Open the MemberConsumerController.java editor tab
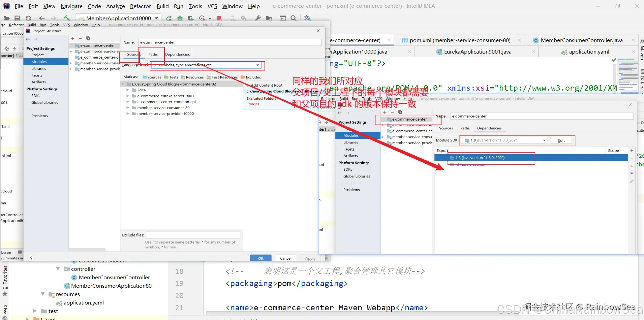Screen dimensions: 644x320 click(581, 40)
